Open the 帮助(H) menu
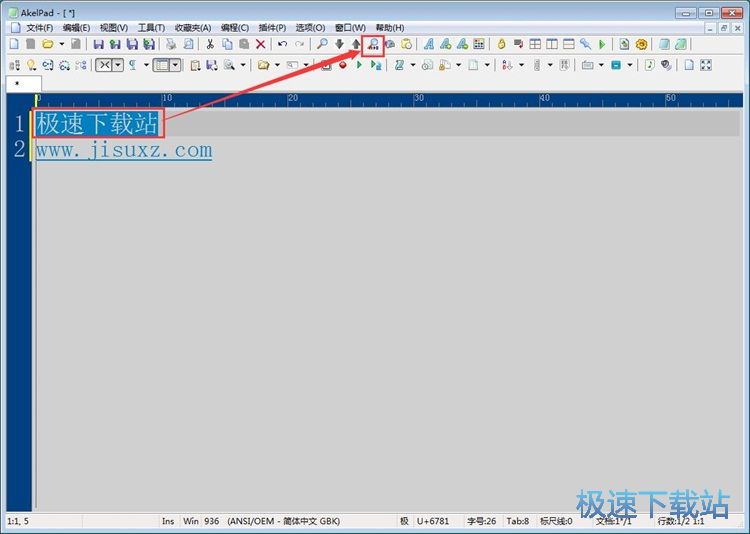Image resolution: width=750 pixels, height=534 pixels. coord(390,28)
